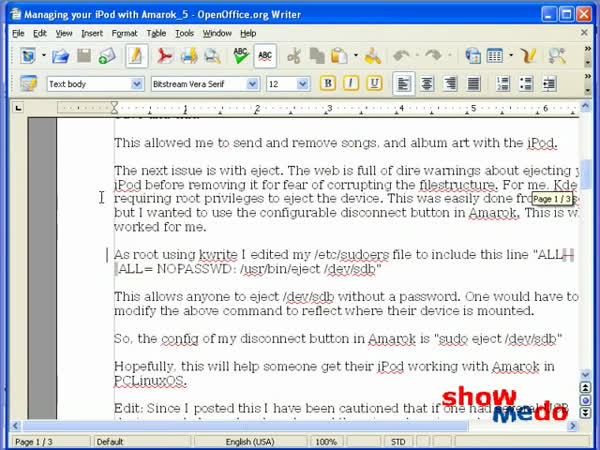Image resolution: width=600 pixels, height=450 pixels.
Task: Click the Previous Page navigation button
Action: pos(585,388)
